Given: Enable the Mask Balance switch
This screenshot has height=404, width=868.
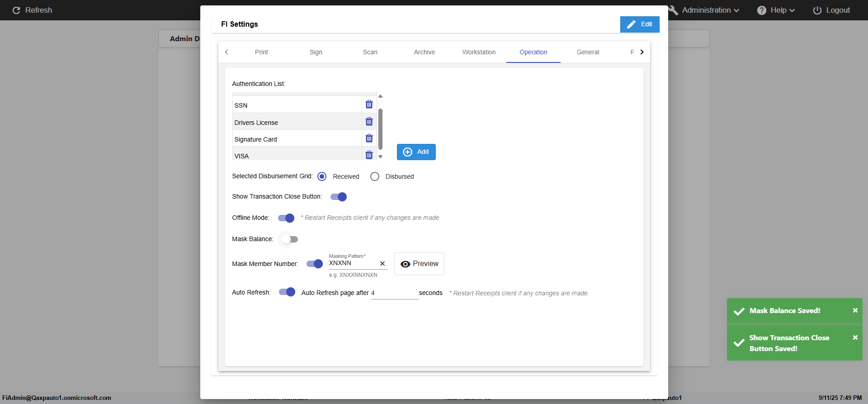Looking at the screenshot, I should [x=289, y=239].
